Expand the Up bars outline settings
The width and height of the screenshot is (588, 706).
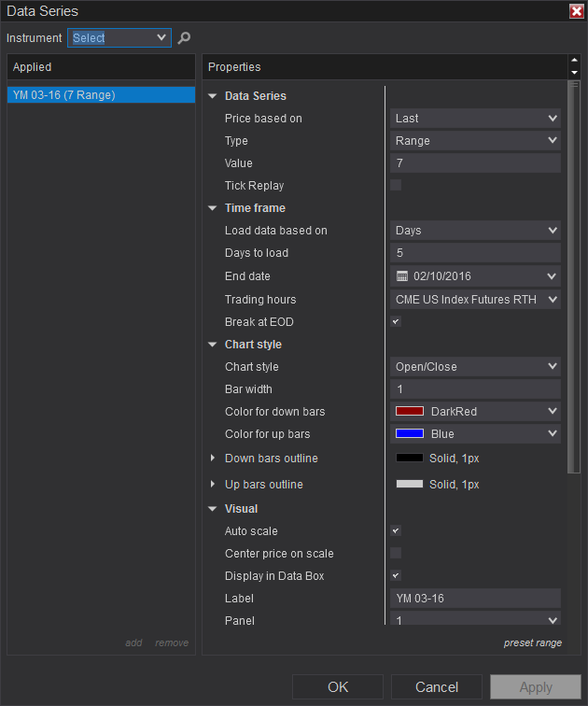[213, 485]
